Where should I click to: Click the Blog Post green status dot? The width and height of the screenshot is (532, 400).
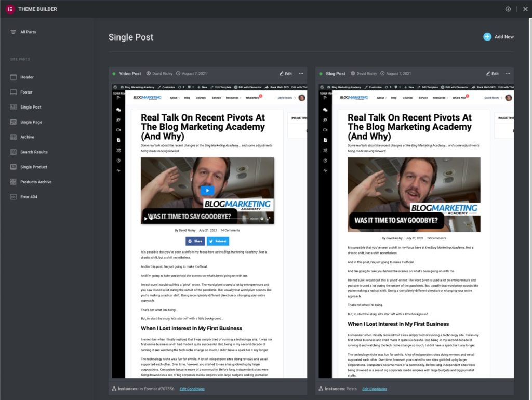tap(321, 74)
